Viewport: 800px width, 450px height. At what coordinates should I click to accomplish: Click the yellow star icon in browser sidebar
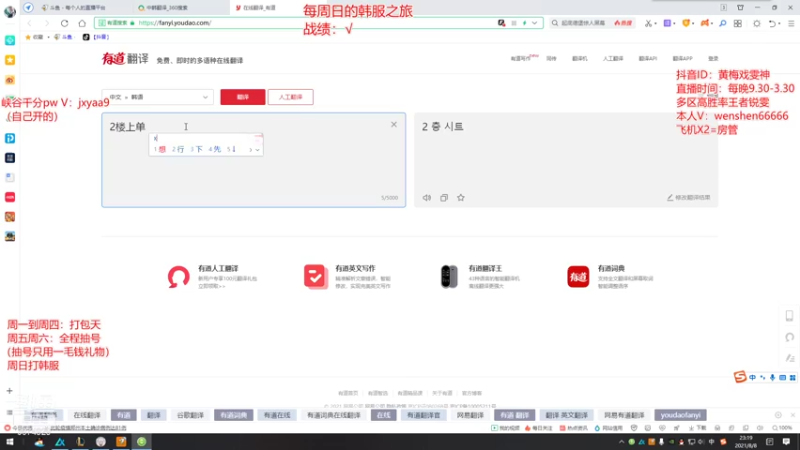10,60
